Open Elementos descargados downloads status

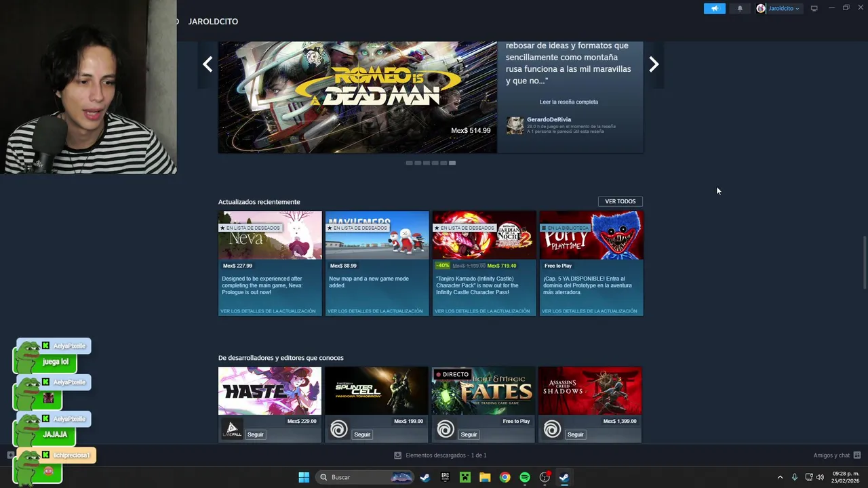[x=441, y=455]
